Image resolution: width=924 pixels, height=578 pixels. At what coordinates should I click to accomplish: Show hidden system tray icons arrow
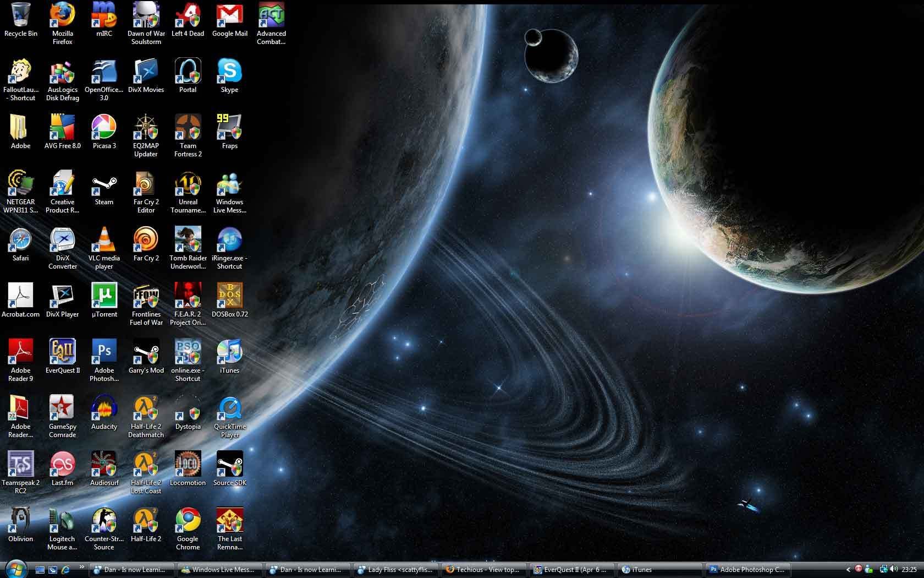point(848,570)
